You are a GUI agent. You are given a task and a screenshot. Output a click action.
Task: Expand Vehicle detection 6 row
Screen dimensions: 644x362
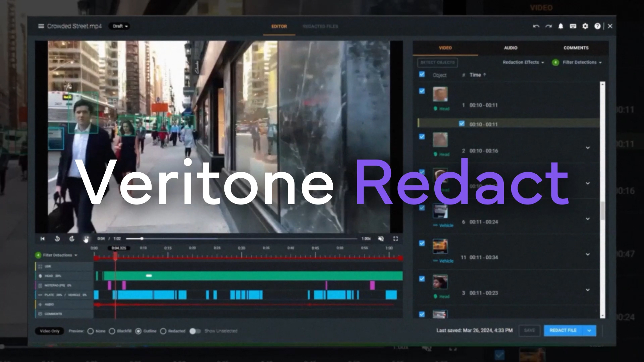(588, 219)
